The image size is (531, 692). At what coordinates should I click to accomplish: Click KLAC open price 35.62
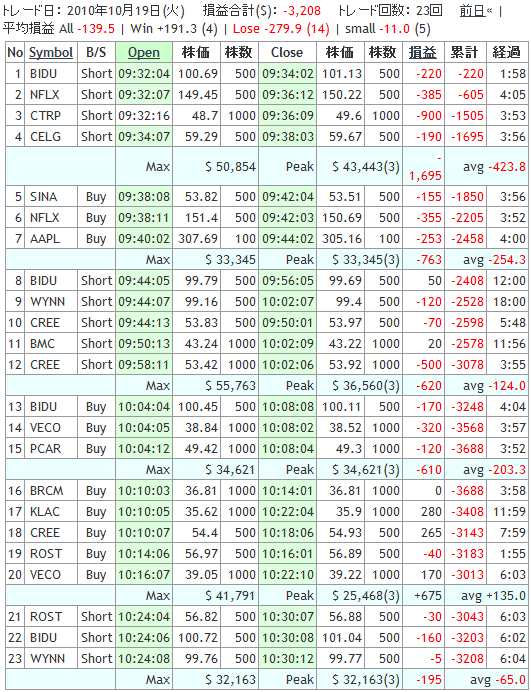coord(201,512)
